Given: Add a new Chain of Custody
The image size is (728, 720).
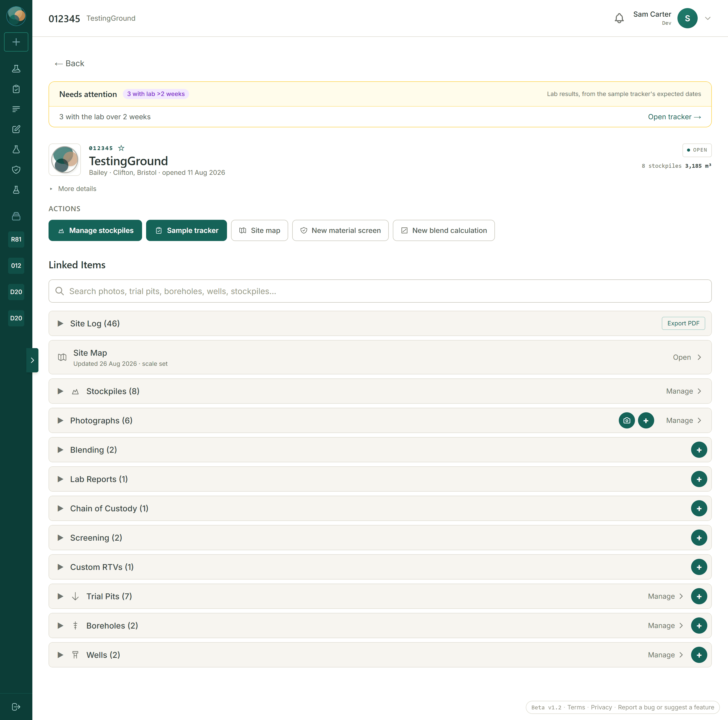Looking at the screenshot, I should (699, 508).
